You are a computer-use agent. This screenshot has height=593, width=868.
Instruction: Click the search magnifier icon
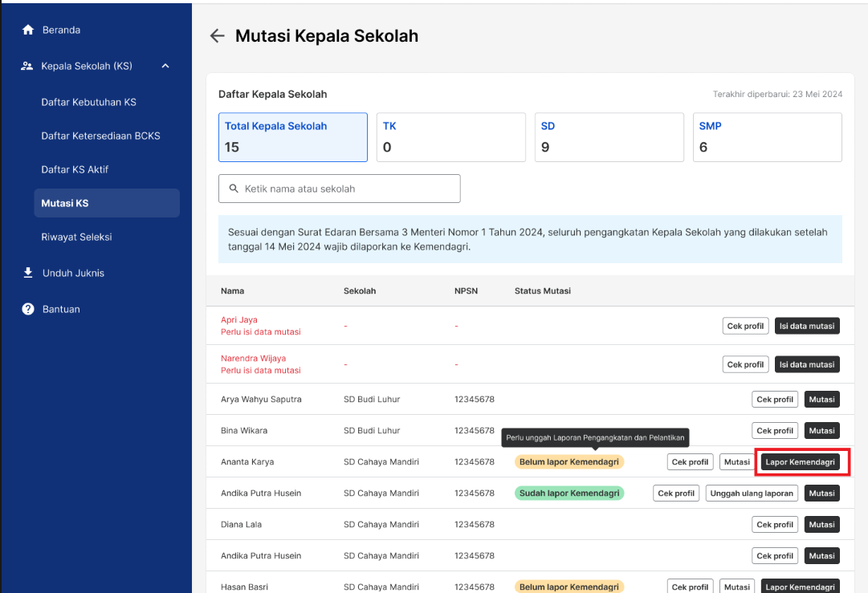click(234, 189)
